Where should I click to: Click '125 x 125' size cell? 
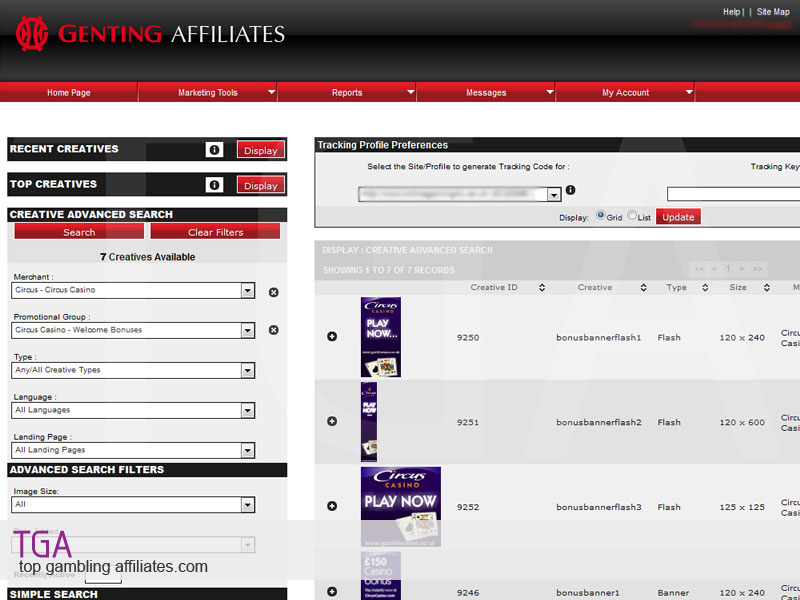(742, 507)
